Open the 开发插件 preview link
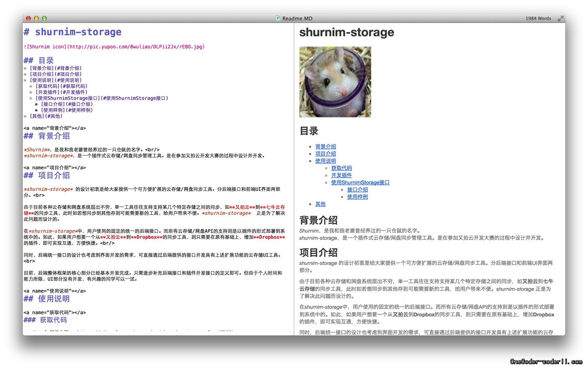 pos(341,175)
